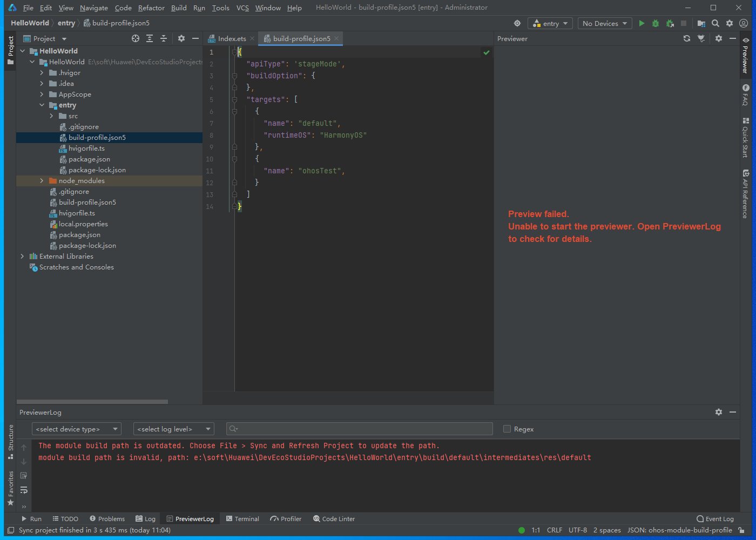Toggle the FAQ side tool window
Viewport: 756px width, 540px height.
[746, 94]
